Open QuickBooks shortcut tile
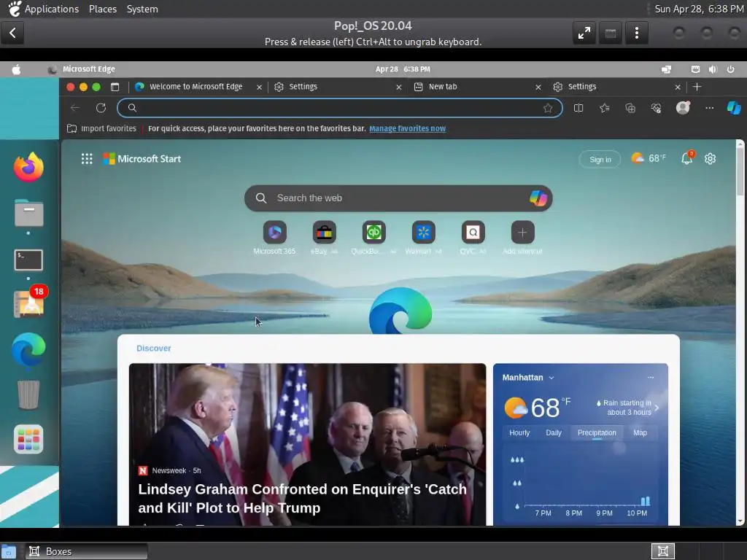Image resolution: width=747 pixels, height=560 pixels. tap(374, 233)
